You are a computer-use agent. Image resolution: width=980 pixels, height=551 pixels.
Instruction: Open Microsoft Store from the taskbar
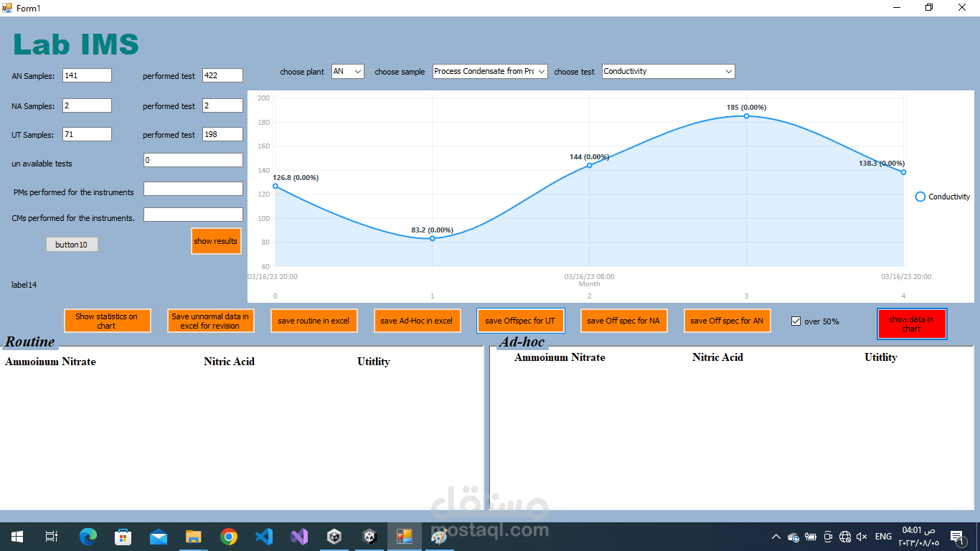pyautogui.click(x=123, y=537)
